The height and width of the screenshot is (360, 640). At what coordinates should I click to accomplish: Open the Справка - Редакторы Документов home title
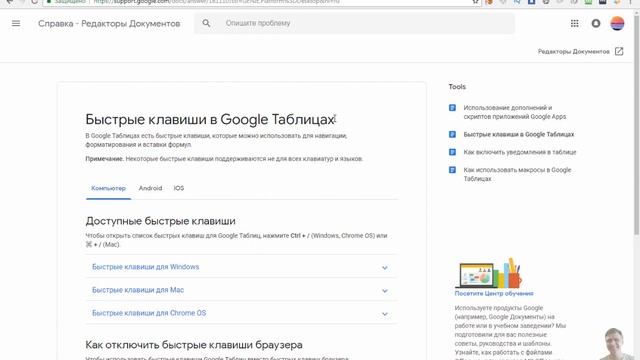(109, 24)
